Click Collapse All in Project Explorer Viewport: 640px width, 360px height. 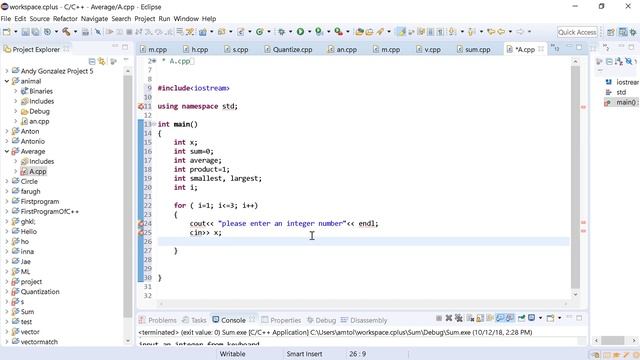pos(92,61)
